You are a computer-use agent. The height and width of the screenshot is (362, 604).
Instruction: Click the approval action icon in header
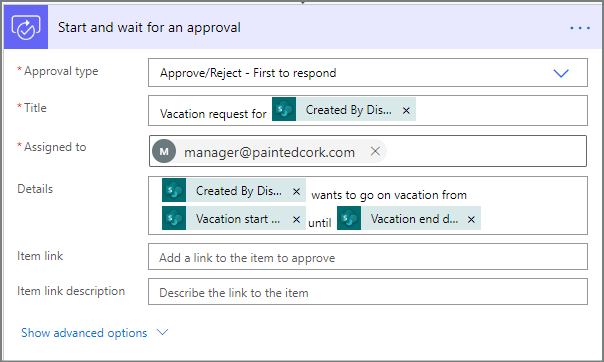click(26, 27)
